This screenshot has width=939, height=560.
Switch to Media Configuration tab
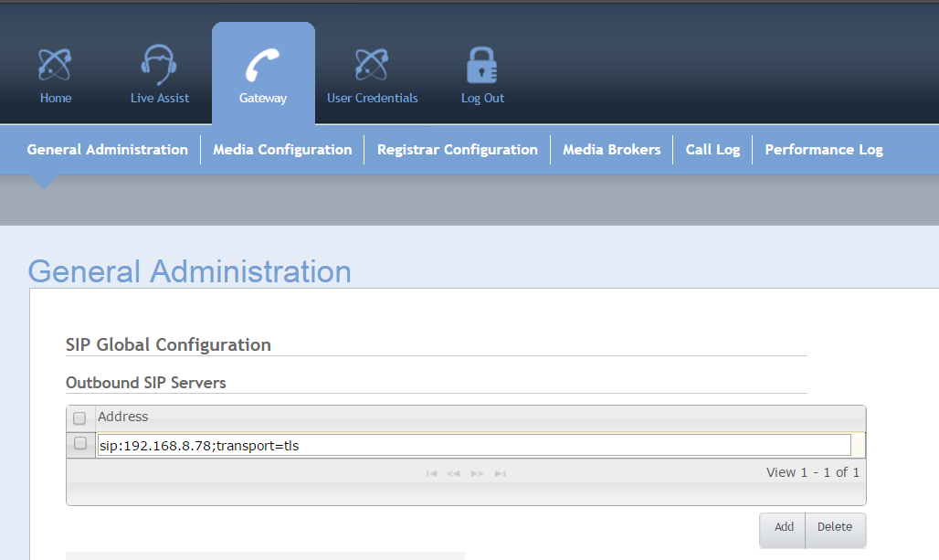click(282, 150)
